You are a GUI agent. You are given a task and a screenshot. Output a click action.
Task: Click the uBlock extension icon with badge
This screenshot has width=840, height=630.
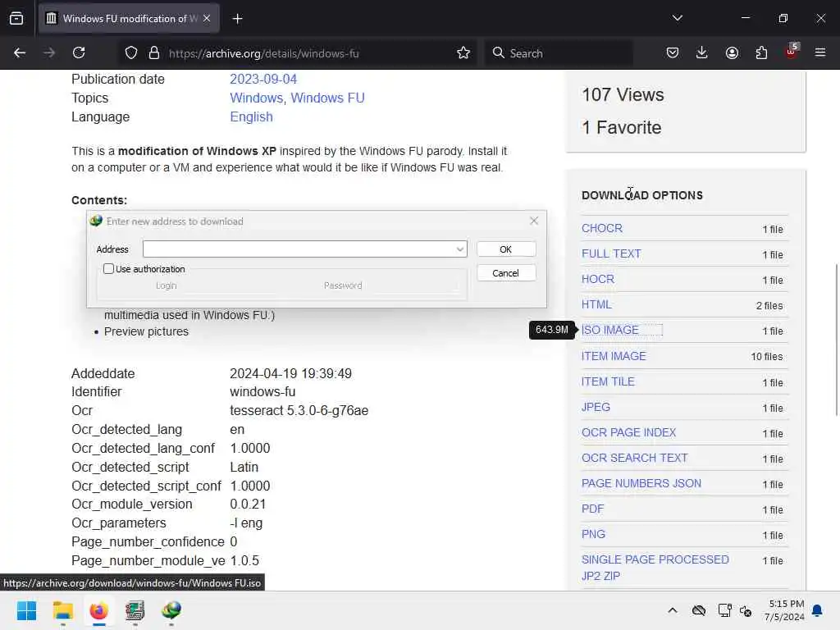pos(792,52)
